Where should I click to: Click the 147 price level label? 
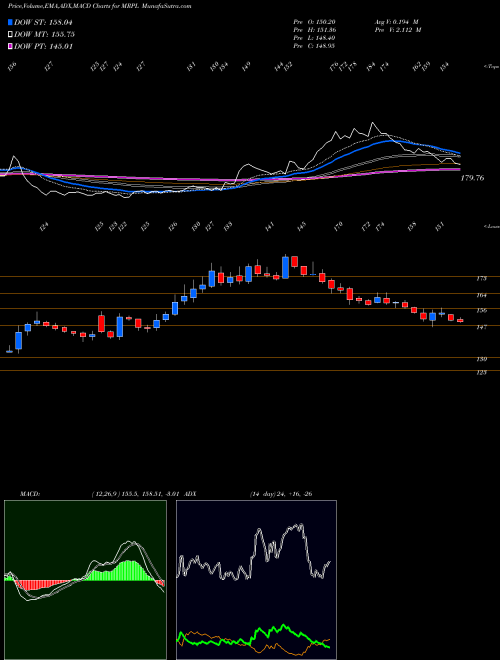click(482, 327)
